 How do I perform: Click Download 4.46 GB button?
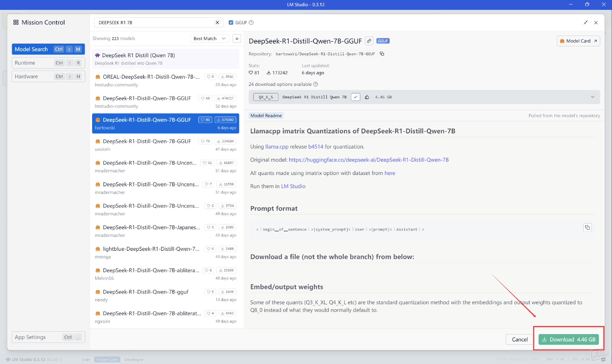click(569, 340)
